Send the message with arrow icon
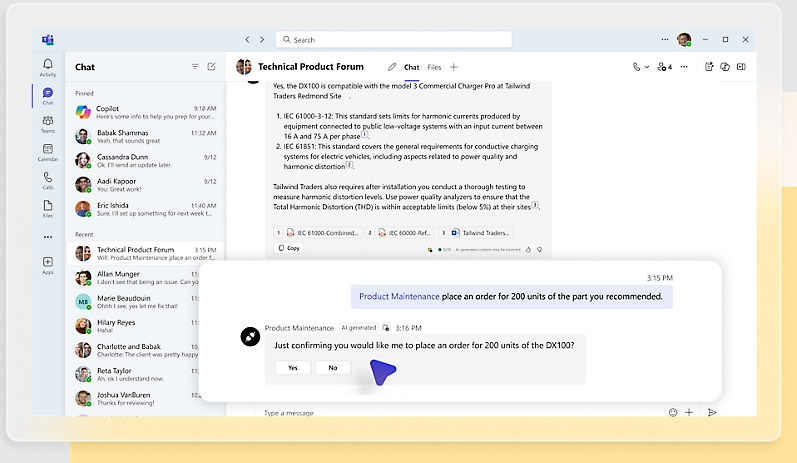 click(x=712, y=412)
